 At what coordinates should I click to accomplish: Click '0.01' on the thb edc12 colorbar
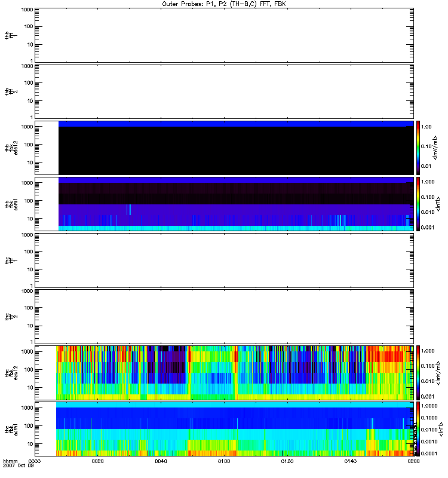(x=426, y=166)
